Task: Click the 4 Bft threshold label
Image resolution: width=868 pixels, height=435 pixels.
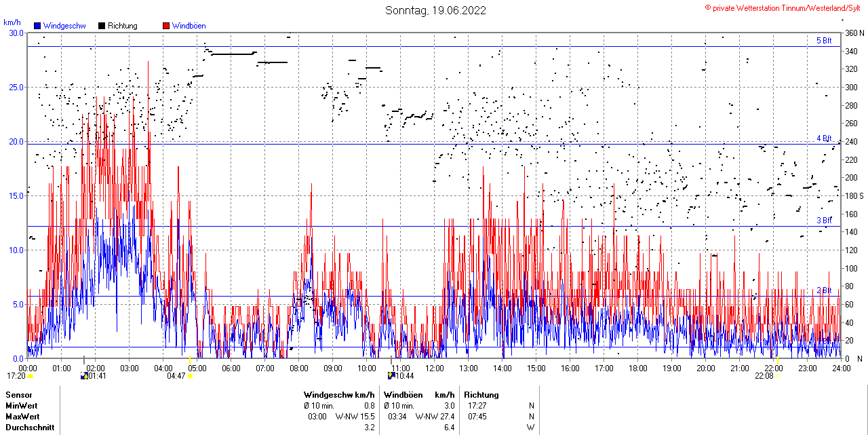Action: coord(824,138)
